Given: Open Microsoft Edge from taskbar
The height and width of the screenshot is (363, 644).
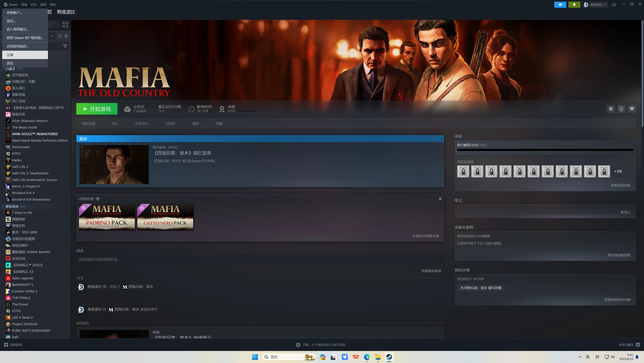Looking at the screenshot, I should [367, 357].
